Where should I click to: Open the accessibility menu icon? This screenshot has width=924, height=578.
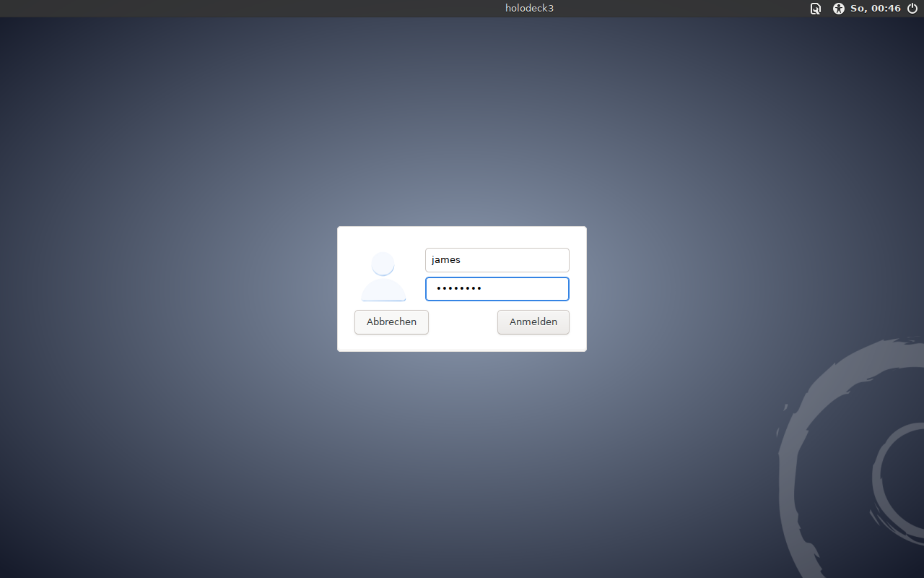838,9
